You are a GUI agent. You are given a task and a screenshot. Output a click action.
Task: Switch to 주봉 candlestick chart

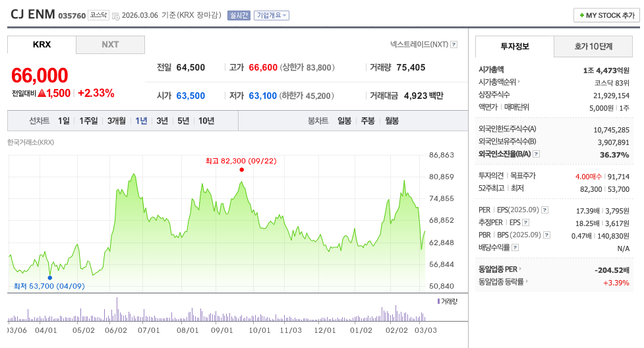coord(368,121)
